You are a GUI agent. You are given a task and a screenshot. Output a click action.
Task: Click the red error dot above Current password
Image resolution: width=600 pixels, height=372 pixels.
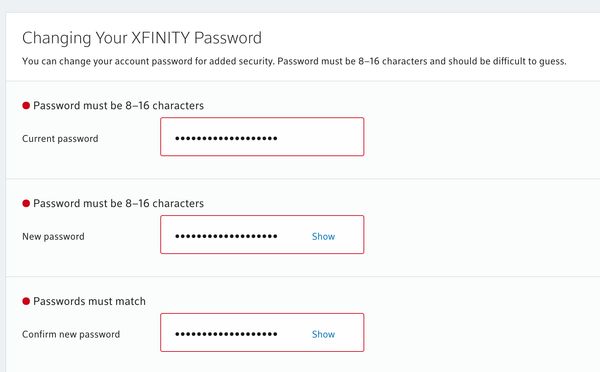(x=26, y=106)
